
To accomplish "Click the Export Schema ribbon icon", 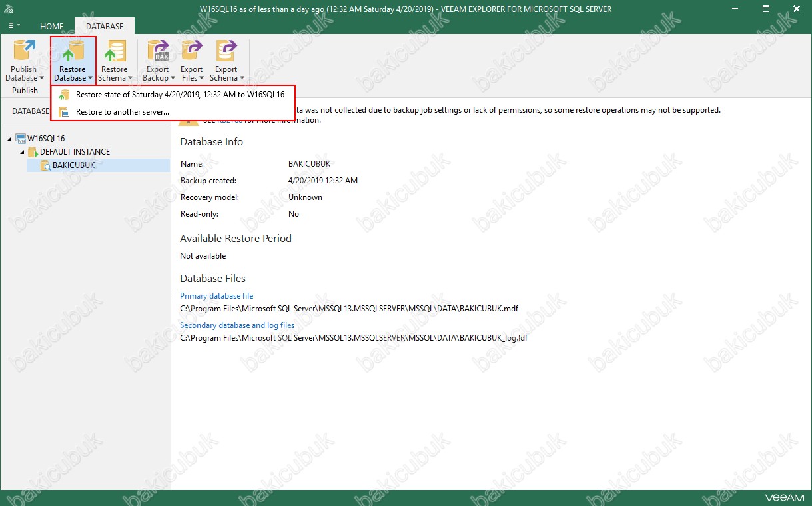I will click(226, 51).
